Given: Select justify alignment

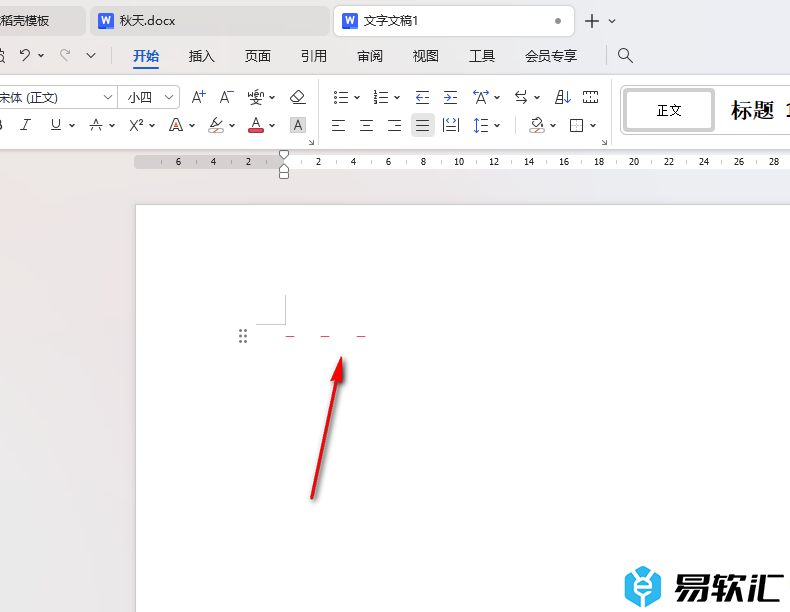Looking at the screenshot, I should pos(423,125).
